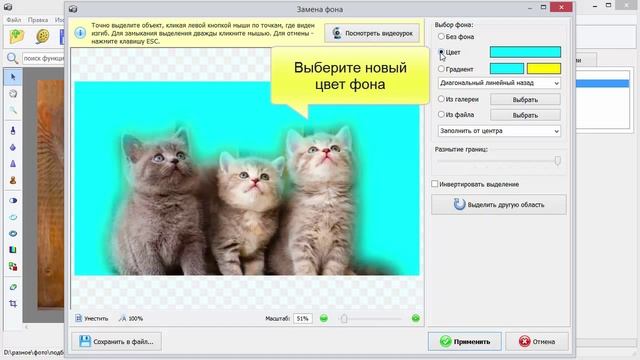The height and width of the screenshot is (360, 640).
Task: Click 'Выбрать' button next to Из файла
Action: click(x=525, y=115)
